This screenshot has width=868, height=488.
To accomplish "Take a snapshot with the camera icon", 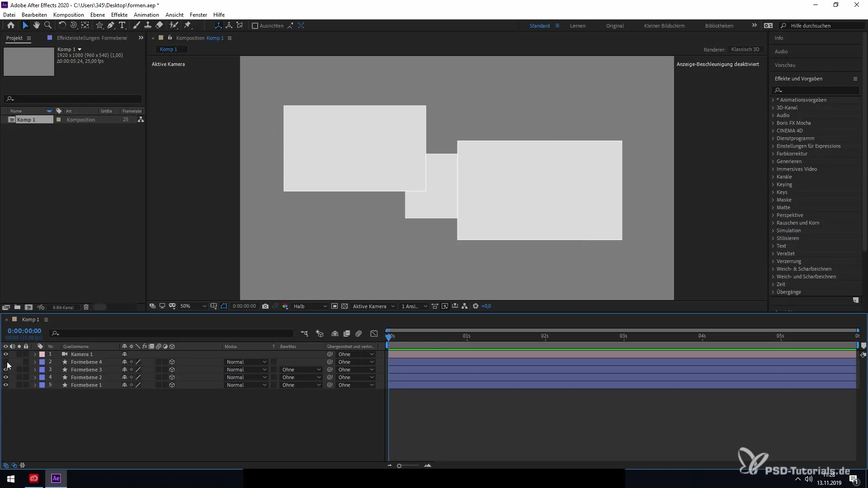I will [x=265, y=306].
